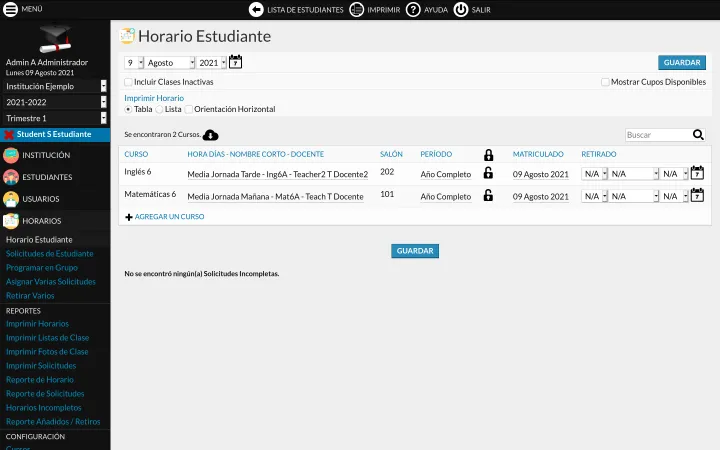Select the Tabla radio button
The width and height of the screenshot is (720, 450).
coord(128,109)
